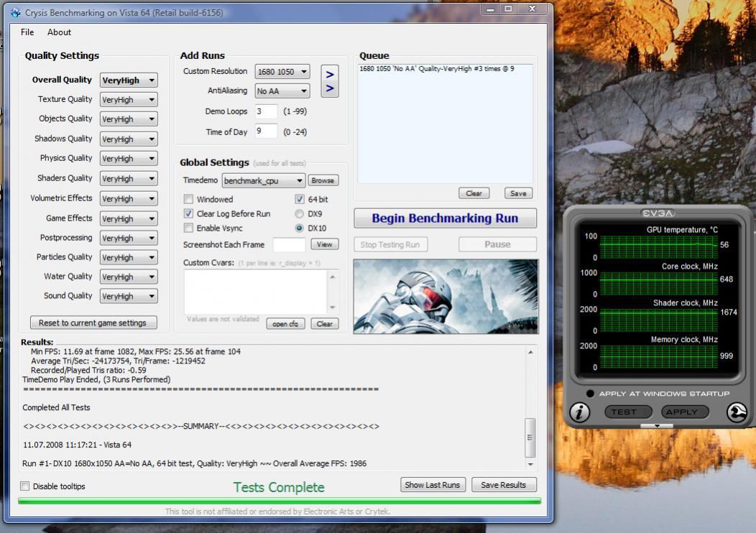The height and width of the screenshot is (533, 756).
Task: Click the EVGA info icon
Action: tap(579, 412)
